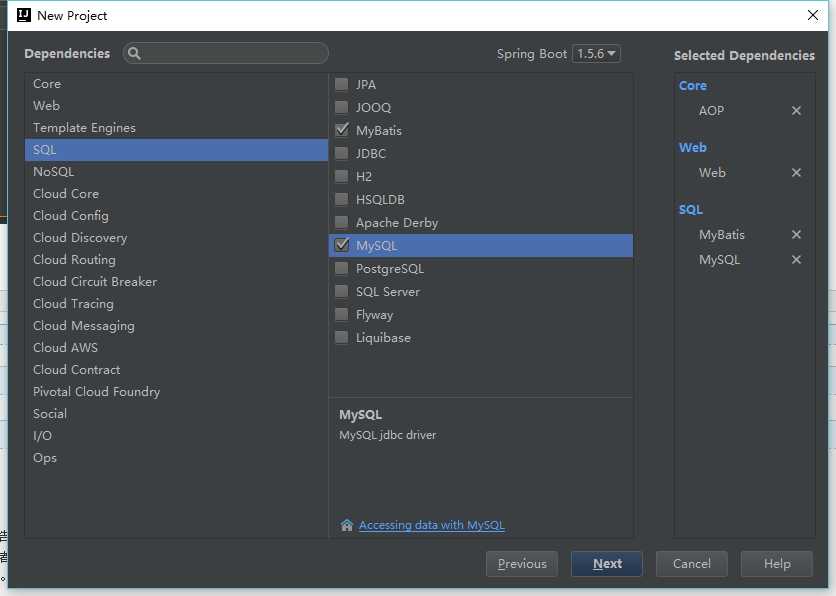Screen dimensions: 836x596
Task: Check the JPA dependency
Action: [x=342, y=84]
